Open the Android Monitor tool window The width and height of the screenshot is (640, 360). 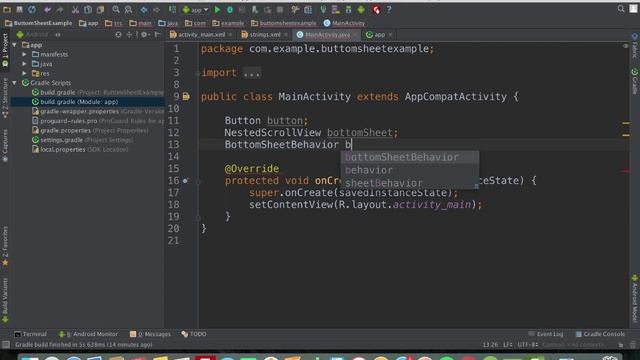pos(88,334)
